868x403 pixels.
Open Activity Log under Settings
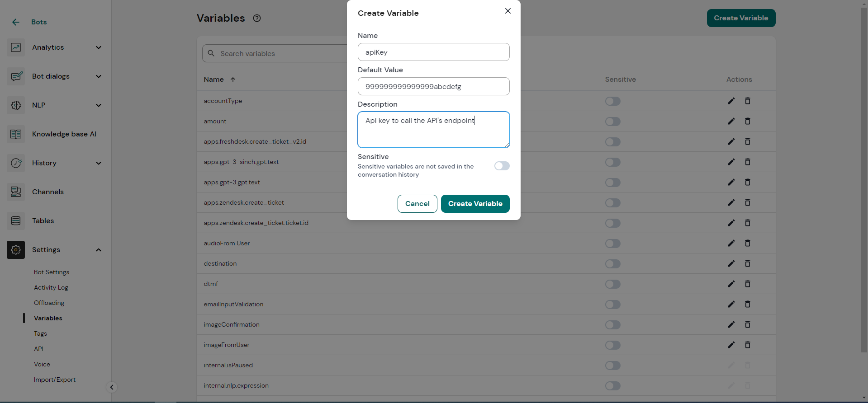(x=51, y=287)
